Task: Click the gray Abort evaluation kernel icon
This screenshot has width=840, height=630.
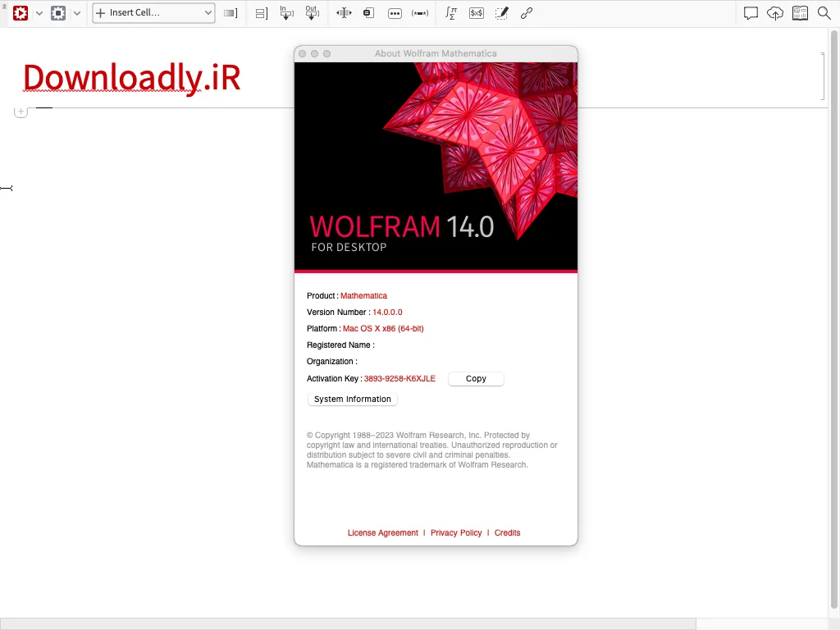Action: point(58,13)
